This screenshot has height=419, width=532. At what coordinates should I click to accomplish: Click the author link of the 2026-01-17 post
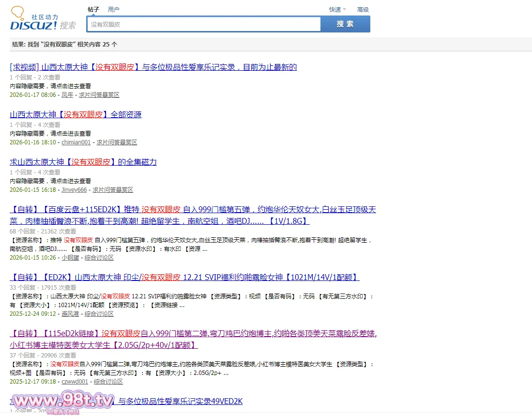[x=67, y=95]
